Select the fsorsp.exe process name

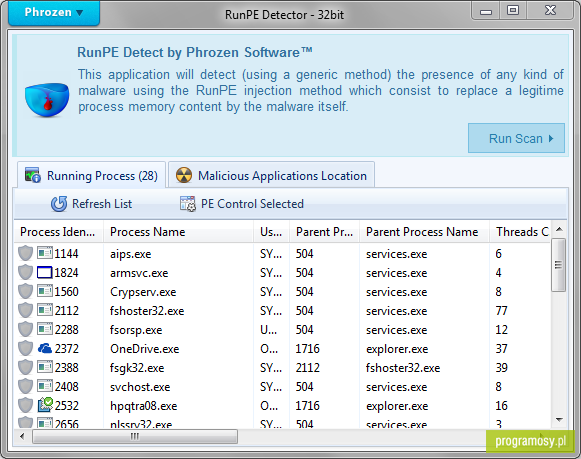click(136, 330)
